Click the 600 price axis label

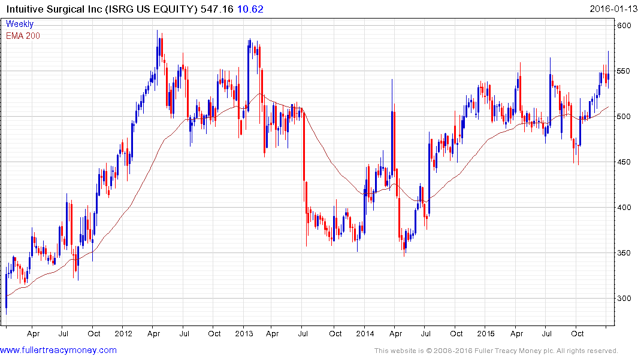pyautogui.click(x=624, y=26)
